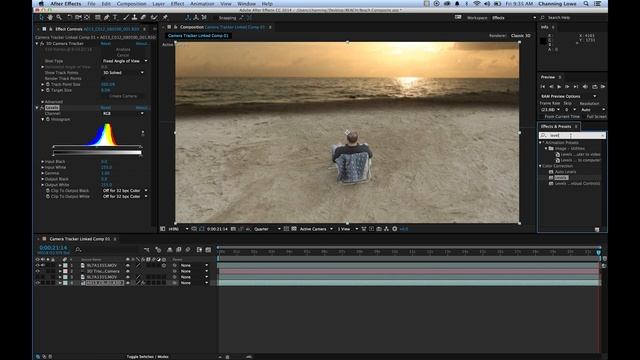Image resolution: width=640 pixels, height=360 pixels.
Task: Open the Layer menu
Action: tap(158, 4)
